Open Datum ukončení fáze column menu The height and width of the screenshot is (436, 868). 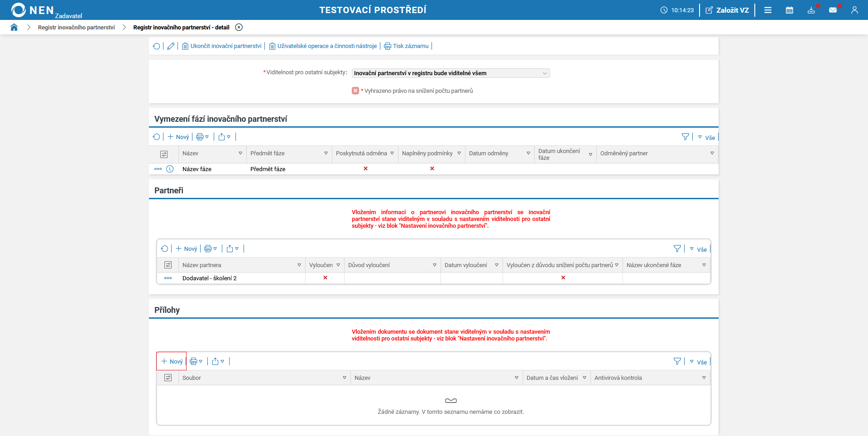tap(590, 154)
